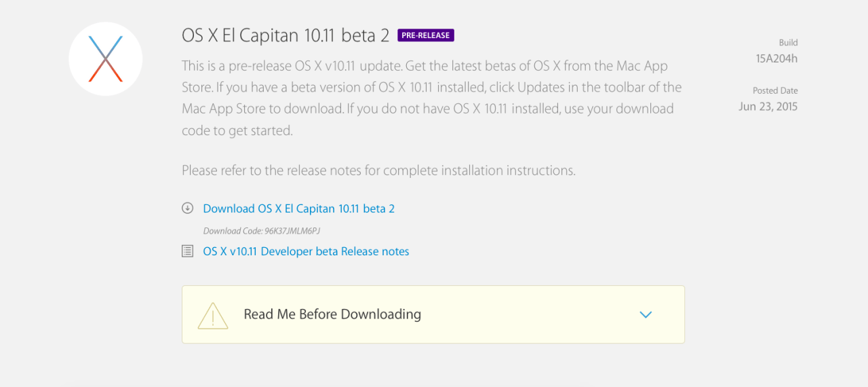Image resolution: width=868 pixels, height=387 pixels.
Task: Click the Jun 23, 2015 date
Action: [x=768, y=107]
